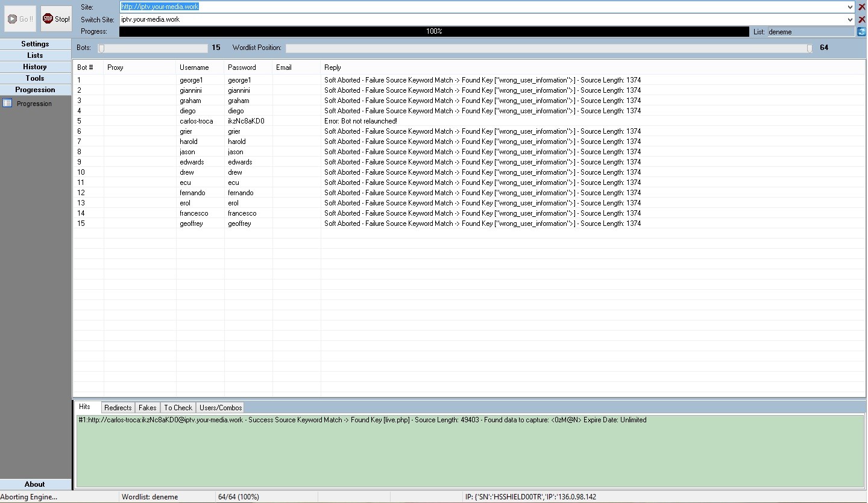Click the red X beside Switch Site

point(862,19)
